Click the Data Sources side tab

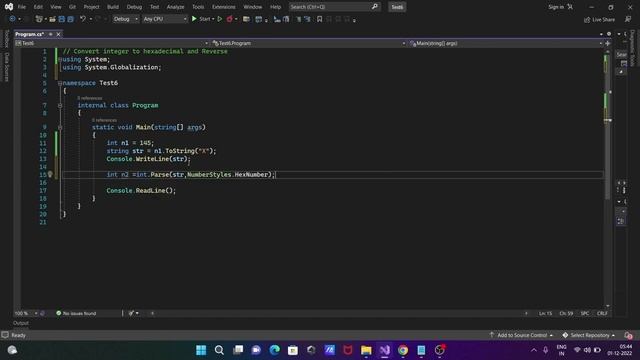6,67
